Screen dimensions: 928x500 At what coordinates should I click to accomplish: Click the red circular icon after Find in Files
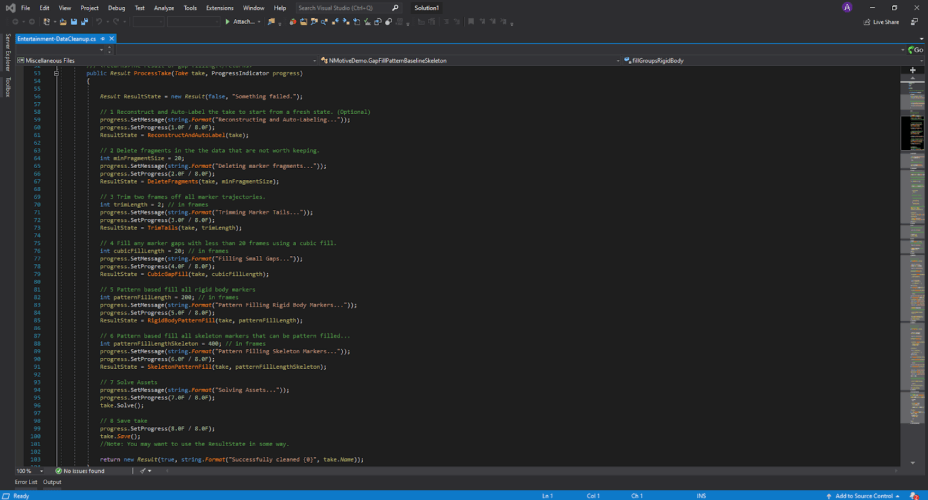(292, 22)
